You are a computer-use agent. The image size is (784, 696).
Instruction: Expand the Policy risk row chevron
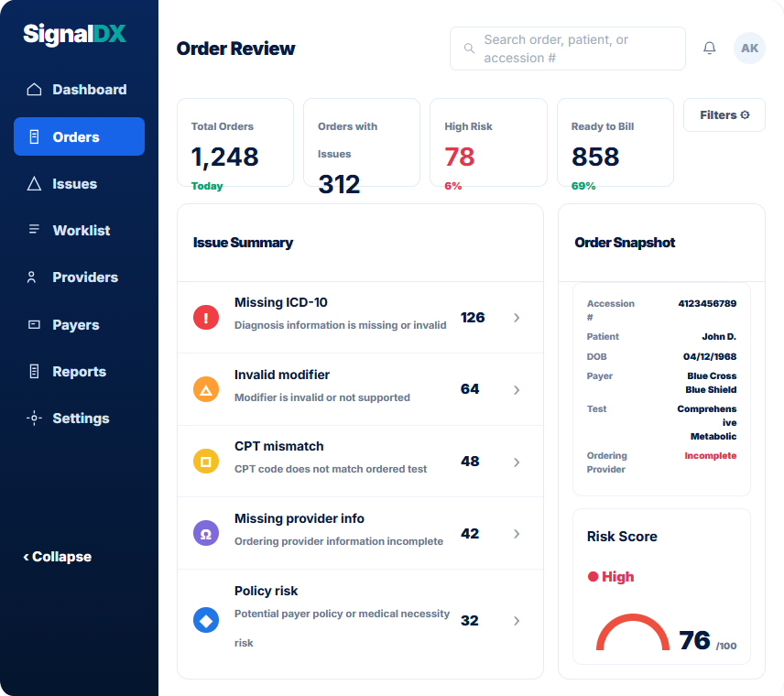tap(517, 621)
